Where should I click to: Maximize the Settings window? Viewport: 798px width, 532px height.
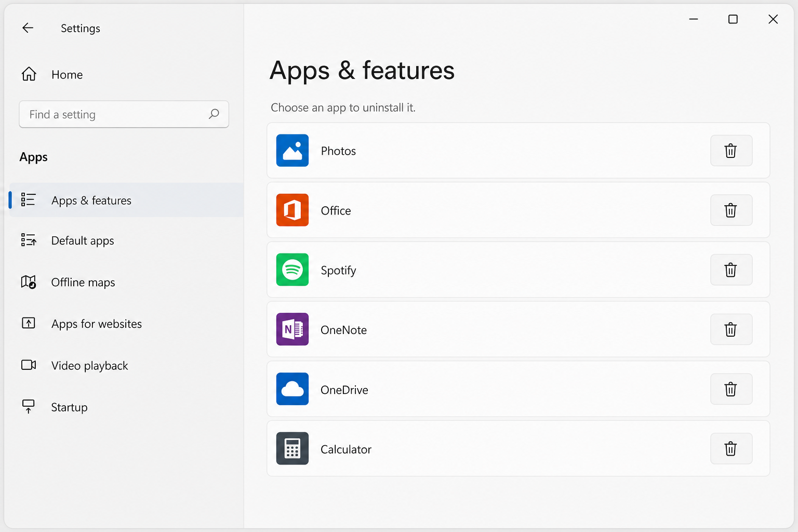[733, 19]
